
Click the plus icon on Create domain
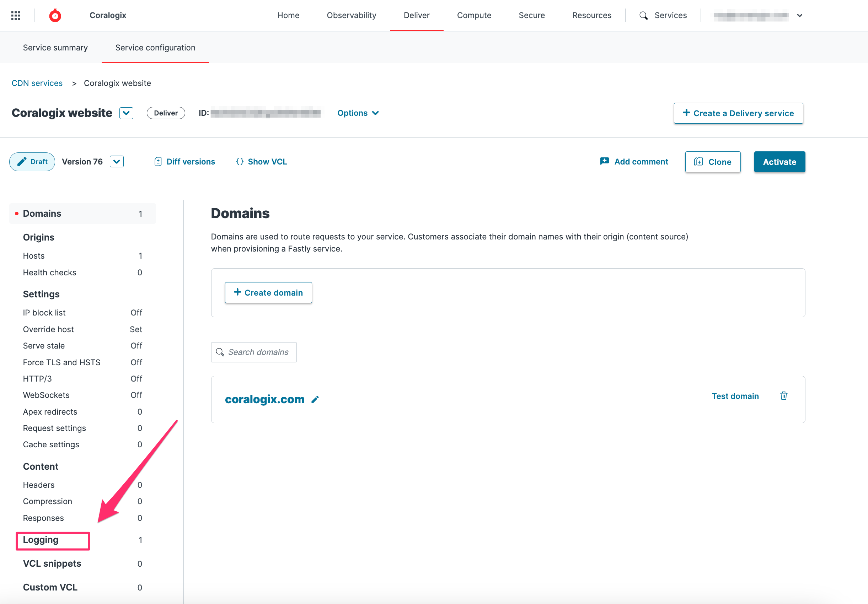point(237,292)
